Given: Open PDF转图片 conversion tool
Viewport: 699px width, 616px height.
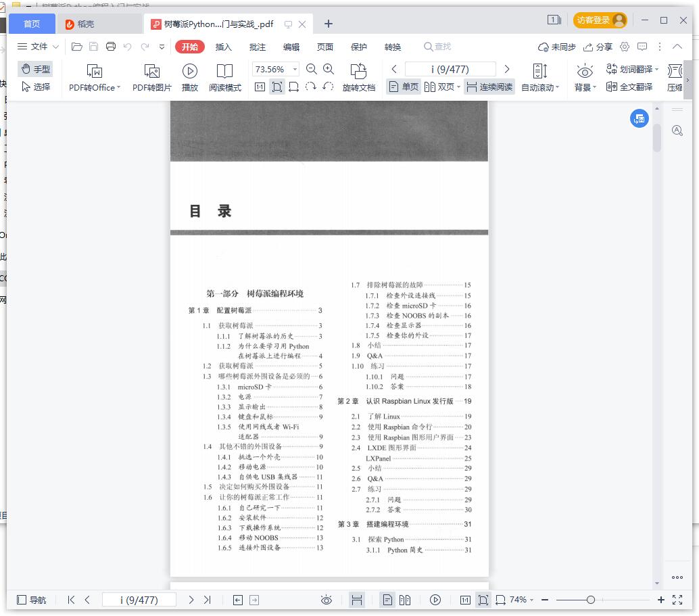Looking at the screenshot, I should (152, 78).
